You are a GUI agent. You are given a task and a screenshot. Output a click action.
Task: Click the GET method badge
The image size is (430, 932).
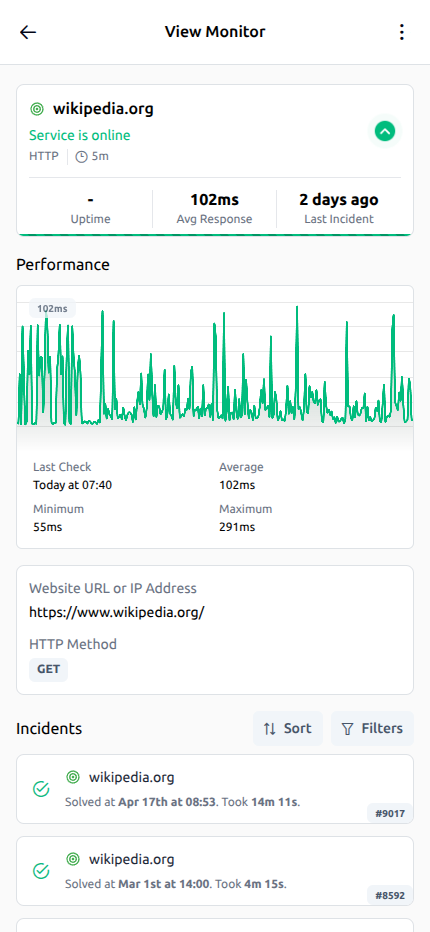(x=48, y=669)
